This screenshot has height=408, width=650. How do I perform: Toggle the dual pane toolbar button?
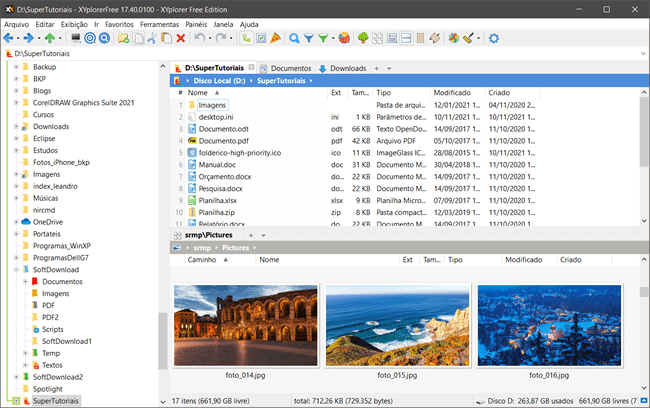(x=406, y=39)
